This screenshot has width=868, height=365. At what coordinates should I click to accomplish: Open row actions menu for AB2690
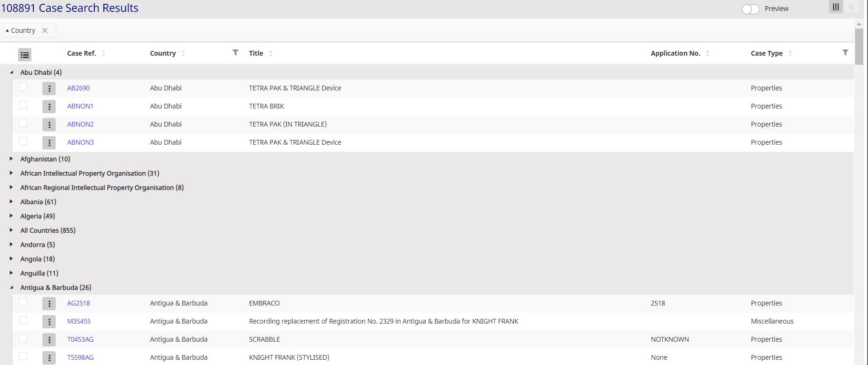[49, 89]
